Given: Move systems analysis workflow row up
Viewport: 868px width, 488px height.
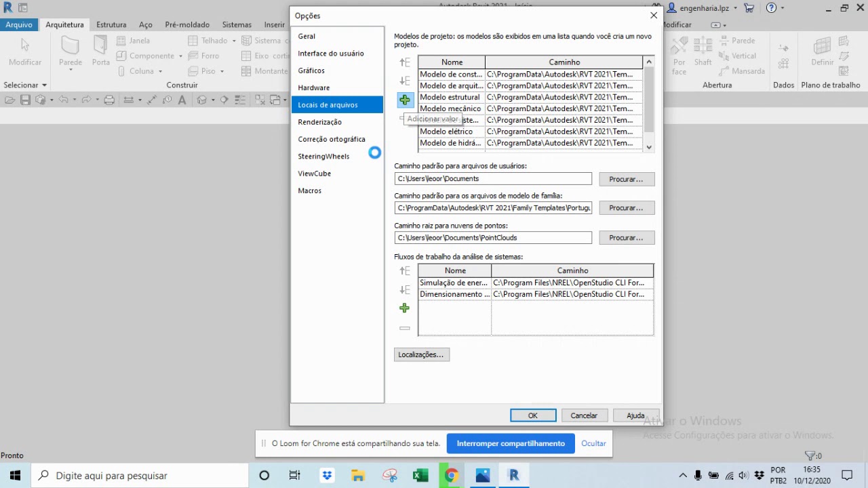Looking at the screenshot, I should pos(405,270).
